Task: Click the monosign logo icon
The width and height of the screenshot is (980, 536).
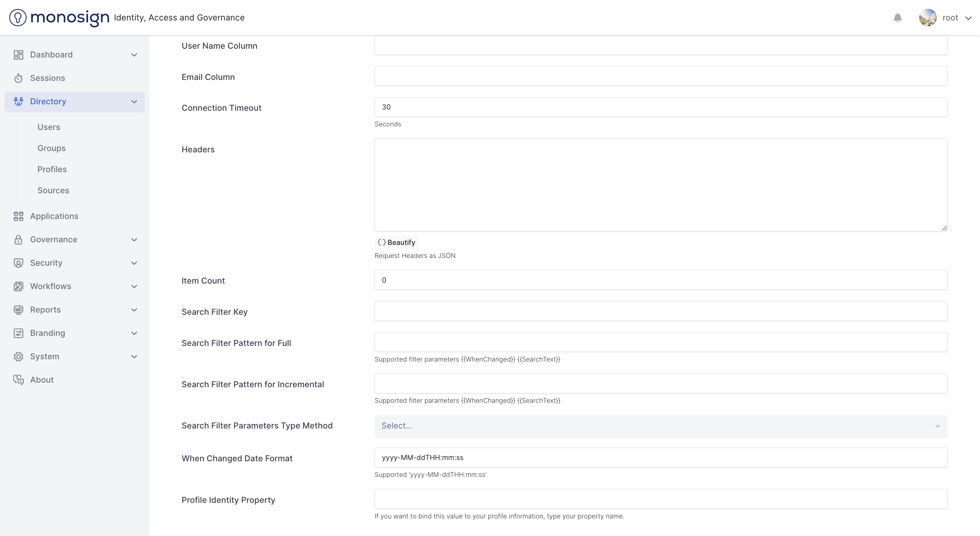Action: [18, 18]
